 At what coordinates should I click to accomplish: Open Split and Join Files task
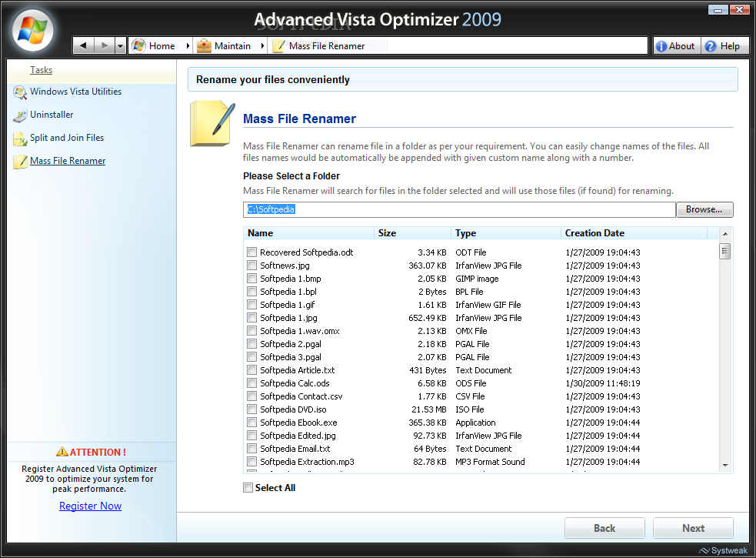point(67,138)
